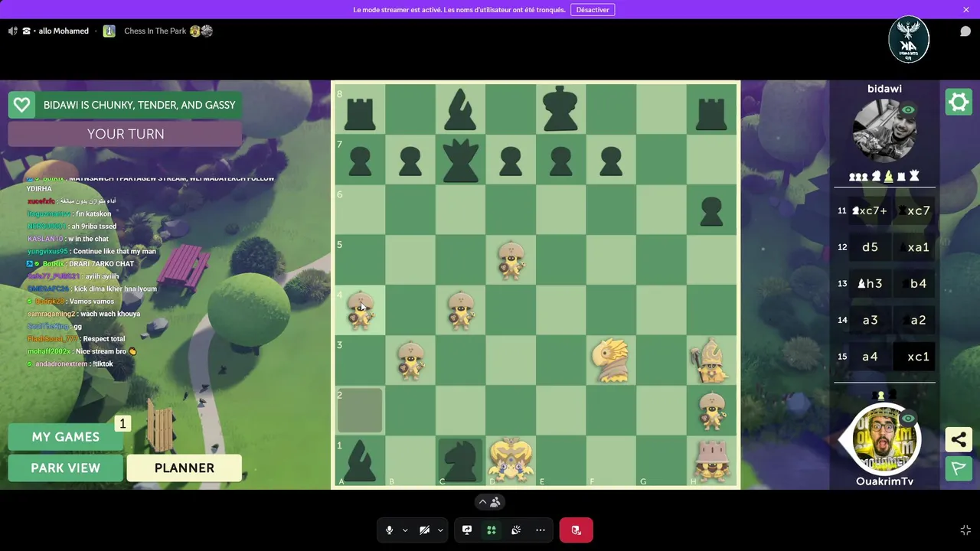
Task: Open the share game icon
Action: click(x=959, y=439)
